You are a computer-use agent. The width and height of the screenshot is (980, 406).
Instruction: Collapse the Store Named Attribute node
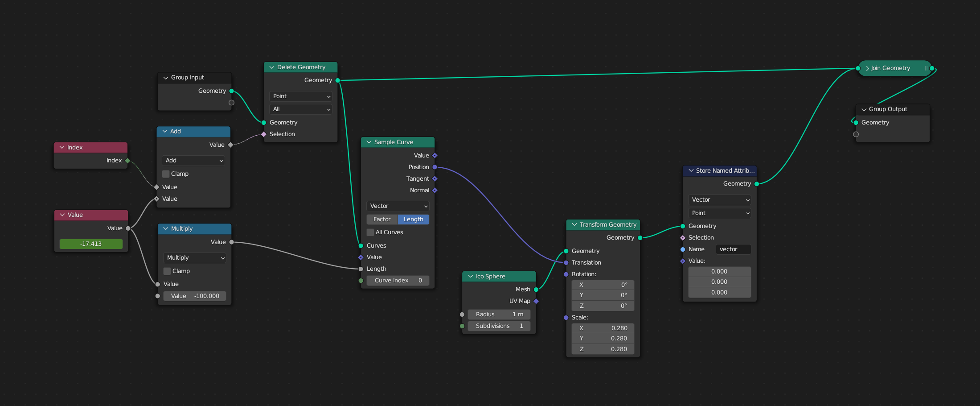click(691, 171)
